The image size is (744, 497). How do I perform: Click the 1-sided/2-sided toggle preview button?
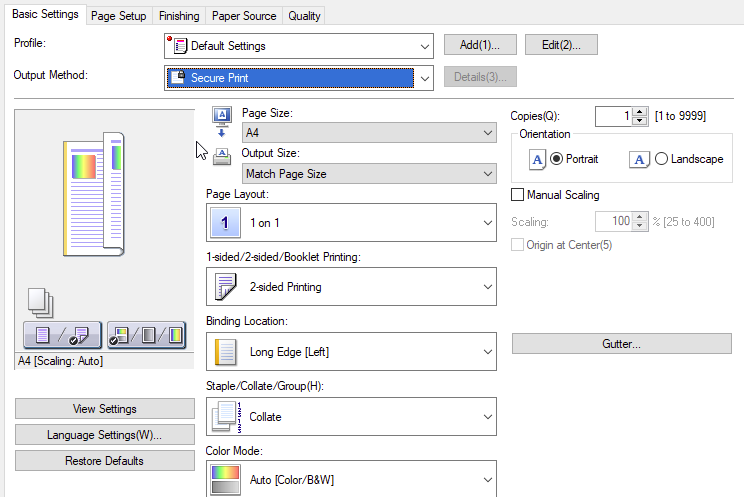pos(63,335)
